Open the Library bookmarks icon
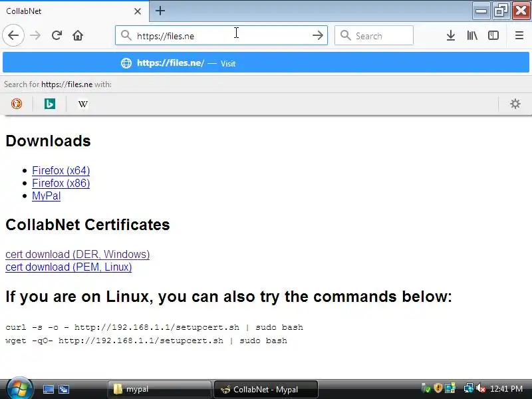This screenshot has width=532, height=399. click(472, 35)
